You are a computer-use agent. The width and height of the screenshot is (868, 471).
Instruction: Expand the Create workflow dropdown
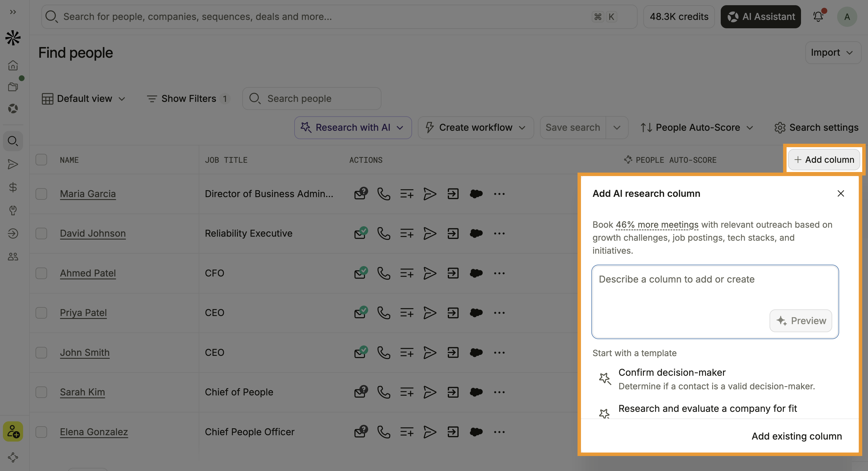click(x=476, y=128)
